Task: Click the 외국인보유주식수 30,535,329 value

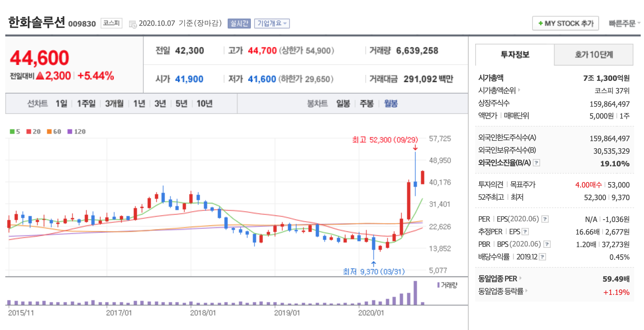Action: 611,151
